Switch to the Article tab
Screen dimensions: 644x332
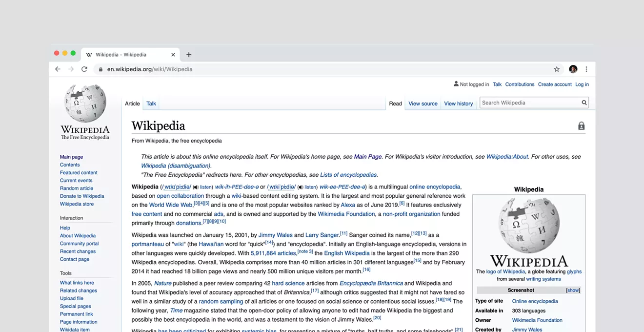[x=132, y=104]
